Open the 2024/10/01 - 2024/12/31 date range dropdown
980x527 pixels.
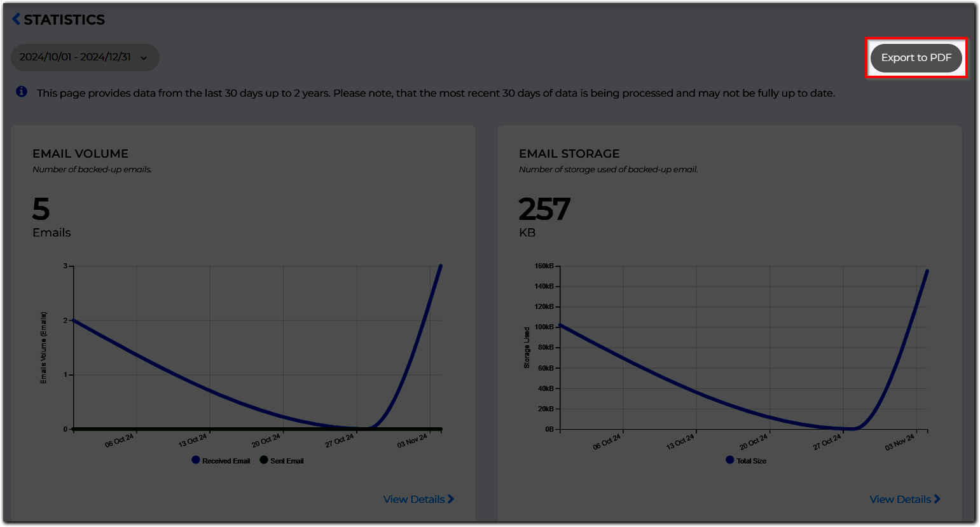pos(85,57)
